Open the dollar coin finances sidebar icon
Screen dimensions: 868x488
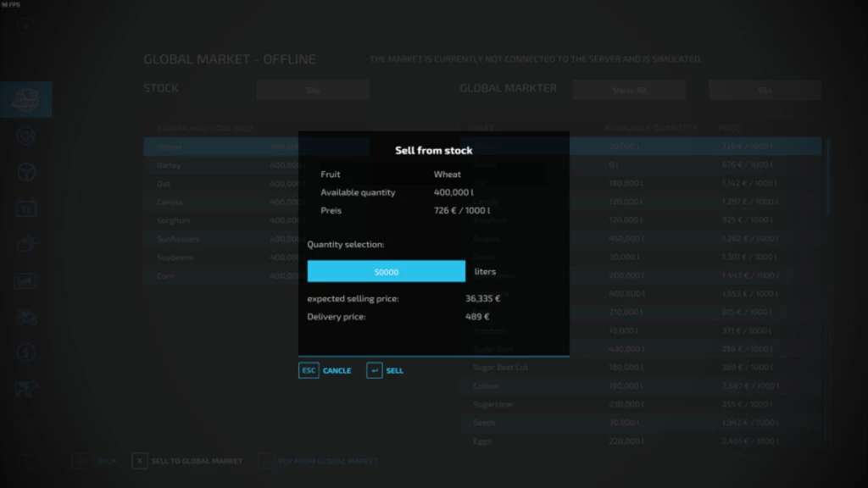click(x=25, y=352)
